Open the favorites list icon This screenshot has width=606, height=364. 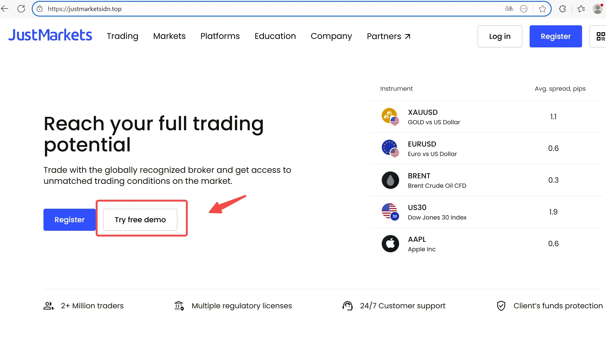(x=581, y=9)
